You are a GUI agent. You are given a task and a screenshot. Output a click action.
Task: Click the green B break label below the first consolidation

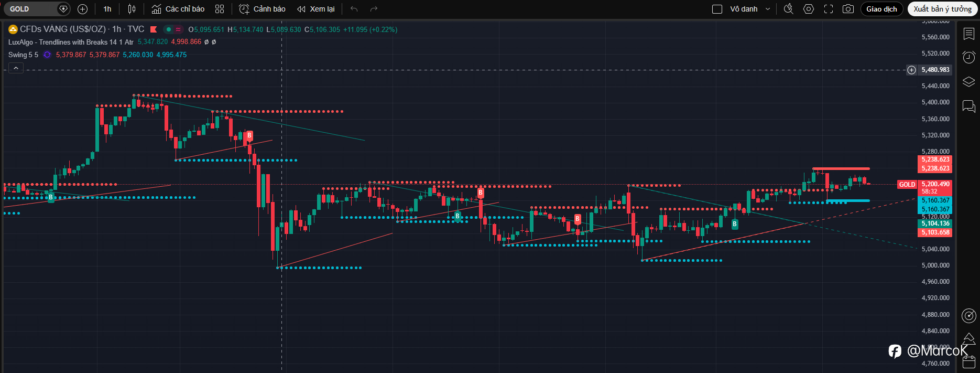pyautogui.click(x=51, y=197)
